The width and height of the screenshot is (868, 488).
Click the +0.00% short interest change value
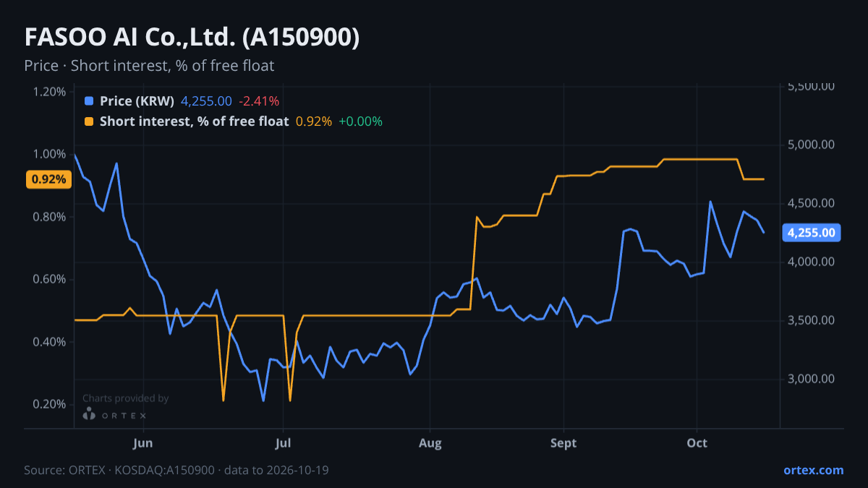tap(360, 121)
